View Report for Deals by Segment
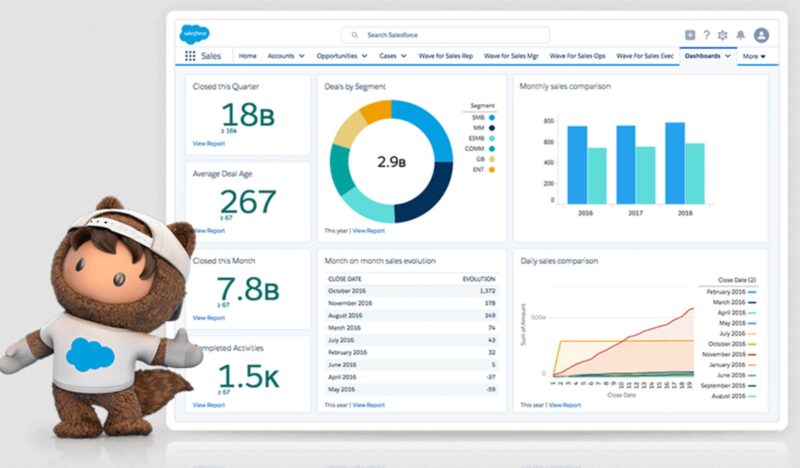The width and height of the screenshot is (800, 468). (x=368, y=231)
